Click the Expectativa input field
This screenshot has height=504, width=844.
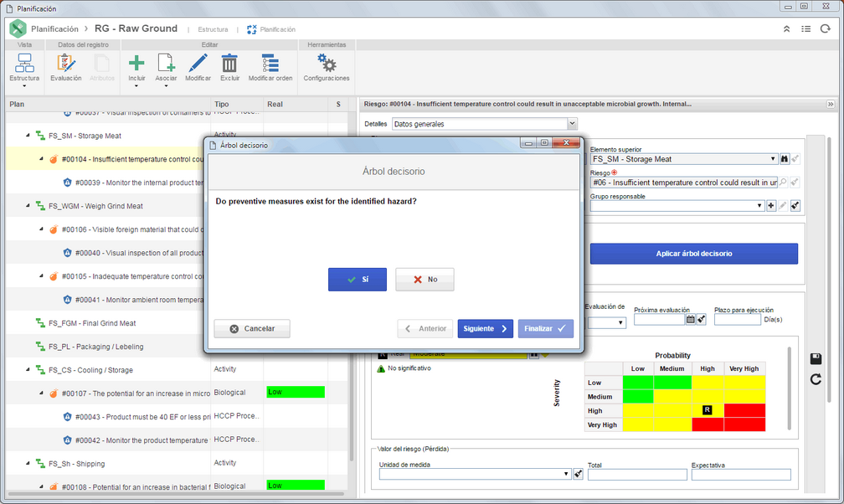[x=741, y=475]
